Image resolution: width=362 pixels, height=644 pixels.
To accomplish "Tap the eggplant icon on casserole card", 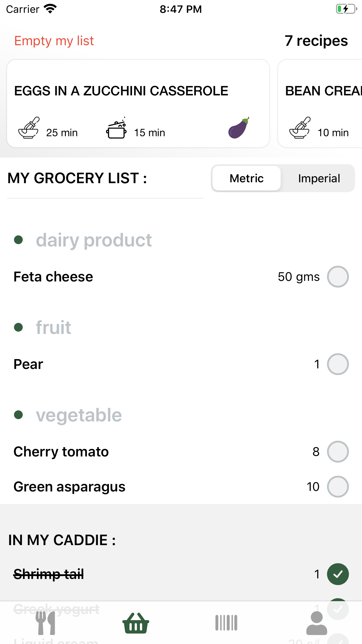I will (239, 128).
